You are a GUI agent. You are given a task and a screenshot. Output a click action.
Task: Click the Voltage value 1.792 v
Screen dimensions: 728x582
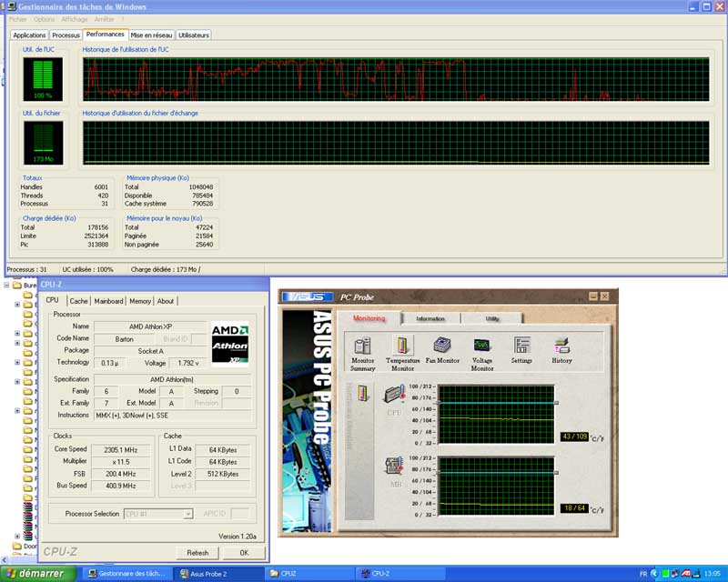(188, 363)
